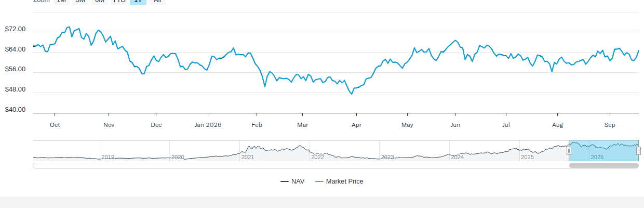The image size is (644, 208).
Task: Jump to 2019 in the navigator
Action: 108,157
